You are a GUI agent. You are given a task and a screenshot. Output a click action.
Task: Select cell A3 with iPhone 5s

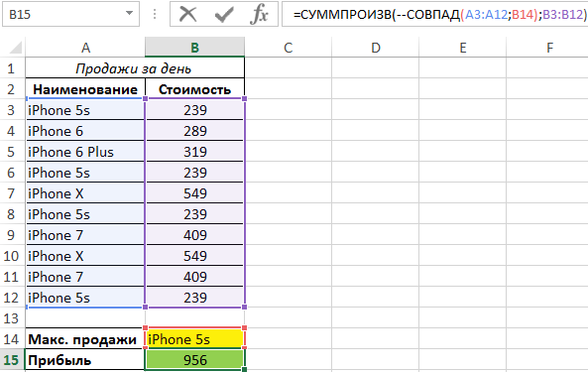point(85,110)
